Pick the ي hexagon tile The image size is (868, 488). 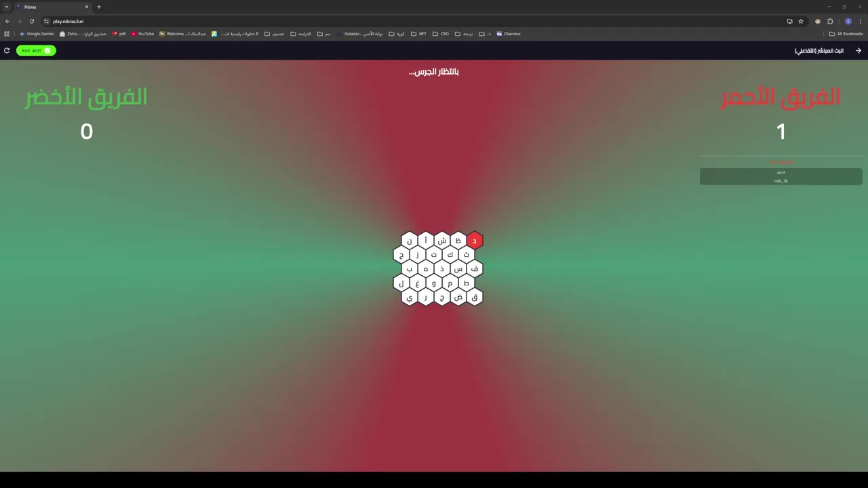[x=410, y=298]
